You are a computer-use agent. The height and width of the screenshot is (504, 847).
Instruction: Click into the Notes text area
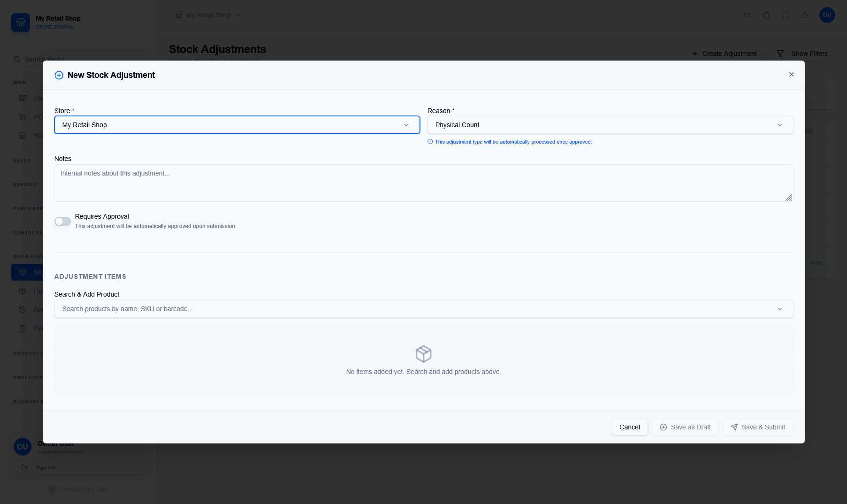[x=424, y=183]
